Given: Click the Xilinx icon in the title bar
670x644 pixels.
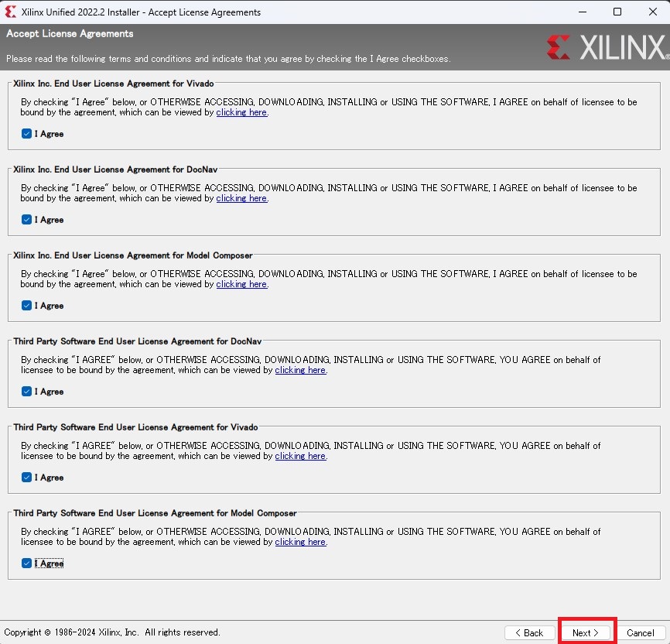Looking at the screenshot, I should (10, 12).
